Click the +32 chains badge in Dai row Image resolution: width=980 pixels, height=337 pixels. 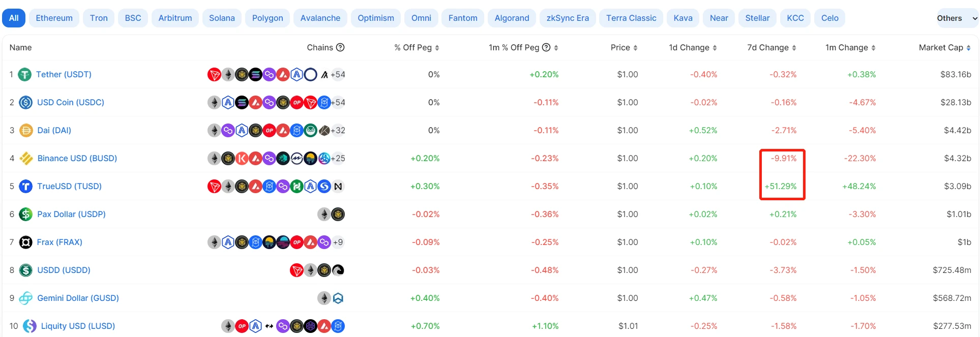338,131
